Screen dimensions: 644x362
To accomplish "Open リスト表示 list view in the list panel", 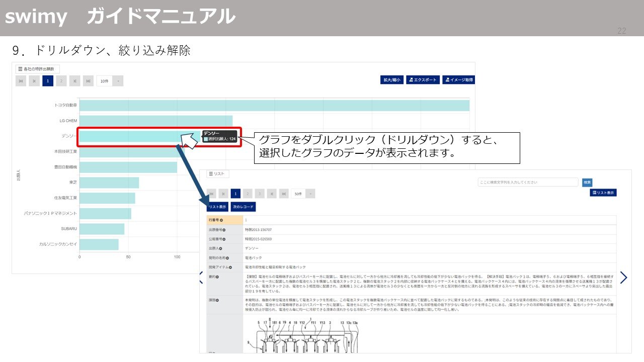I will tap(218, 206).
